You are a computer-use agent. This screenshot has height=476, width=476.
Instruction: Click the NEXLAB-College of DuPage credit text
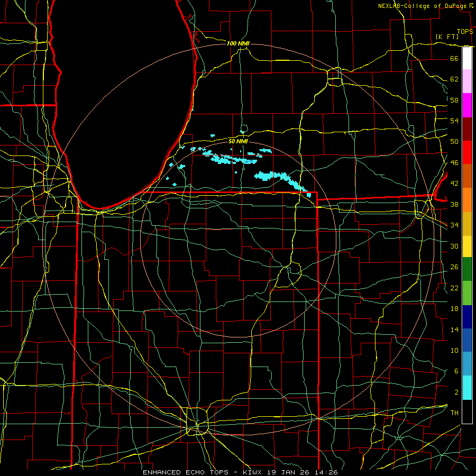[x=422, y=6]
